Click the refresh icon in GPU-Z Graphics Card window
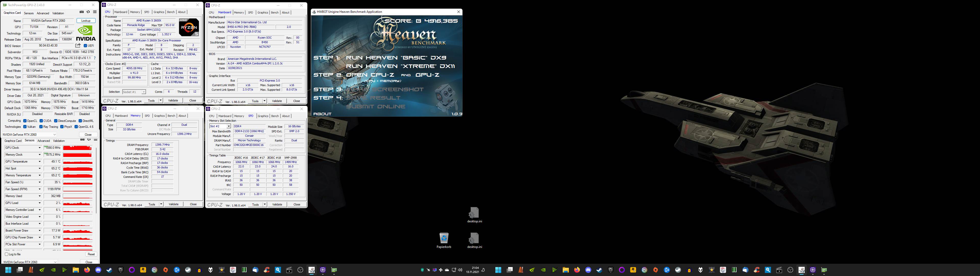This screenshot has width=980, height=276. (88, 12)
